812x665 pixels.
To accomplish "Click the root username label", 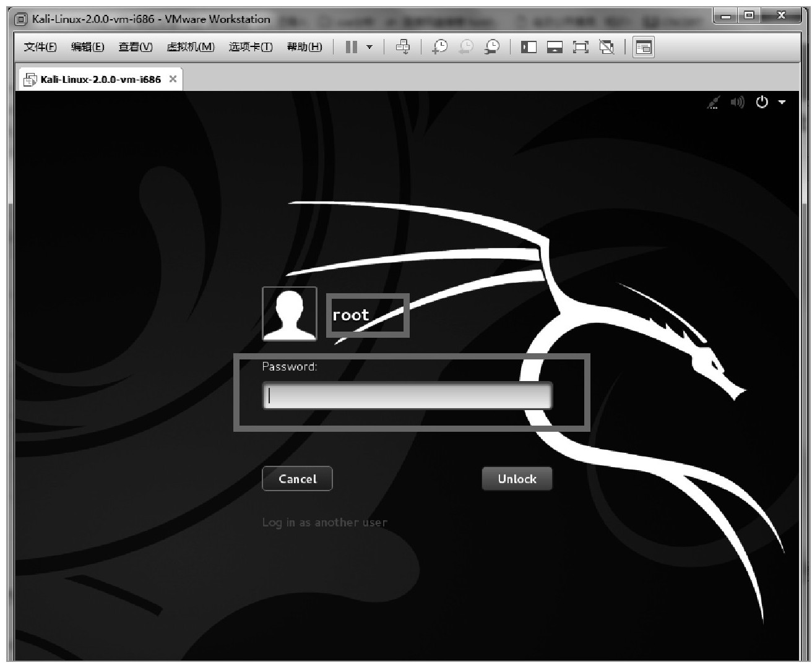I will (x=351, y=315).
